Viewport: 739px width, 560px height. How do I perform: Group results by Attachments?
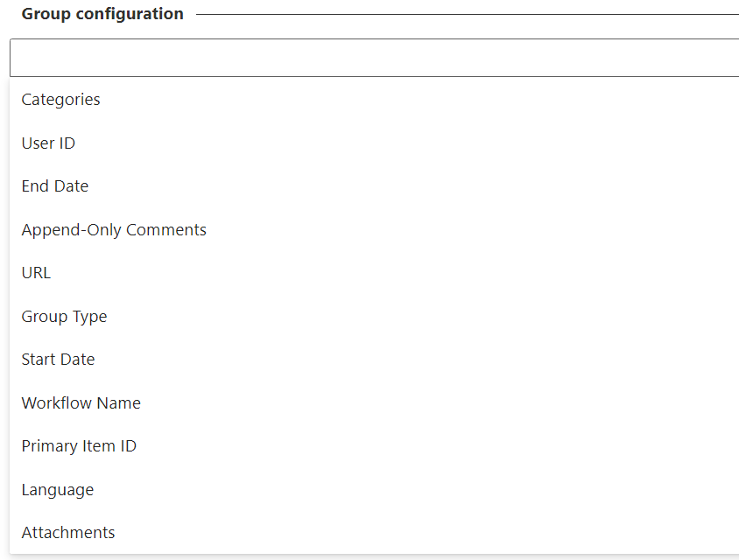(68, 533)
